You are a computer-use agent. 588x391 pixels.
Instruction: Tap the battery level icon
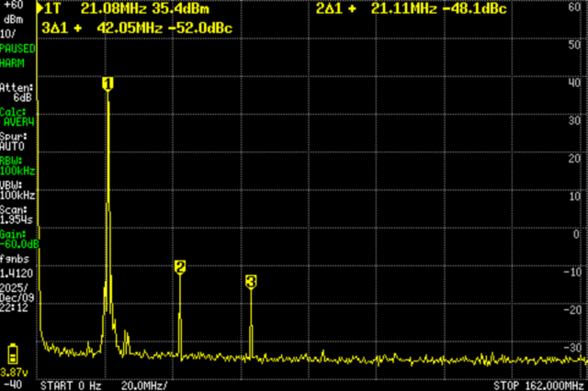13,353
